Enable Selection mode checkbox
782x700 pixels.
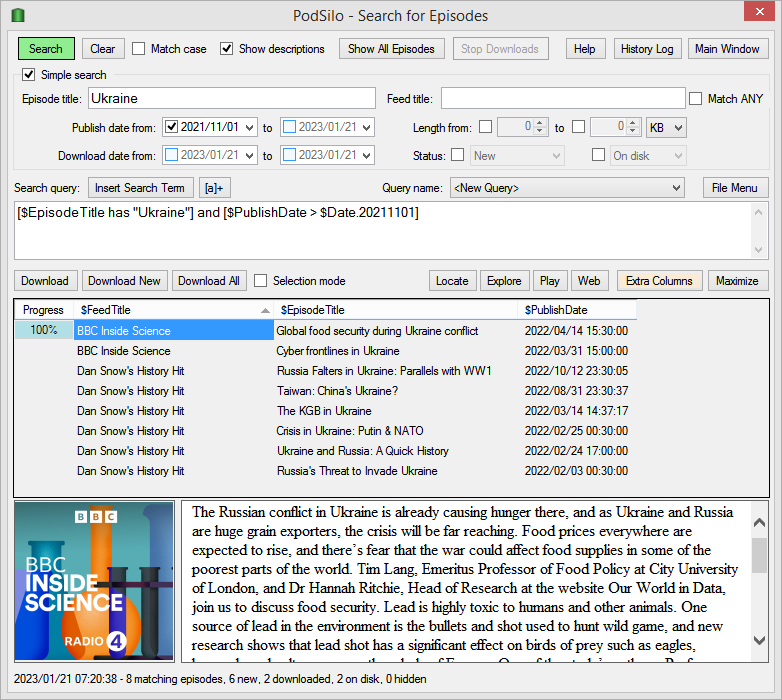point(260,281)
